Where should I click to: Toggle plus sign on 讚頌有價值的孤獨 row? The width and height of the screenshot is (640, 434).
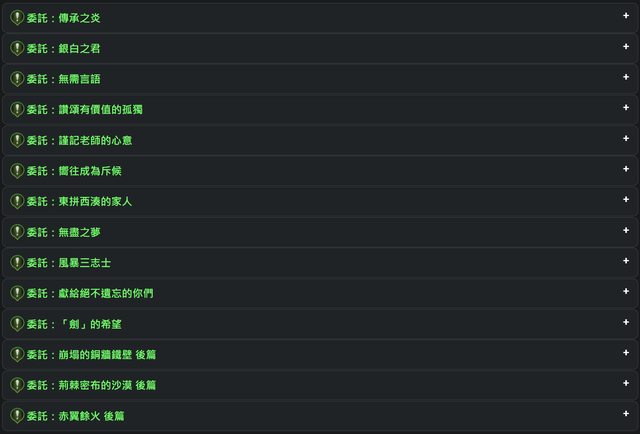(x=626, y=109)
